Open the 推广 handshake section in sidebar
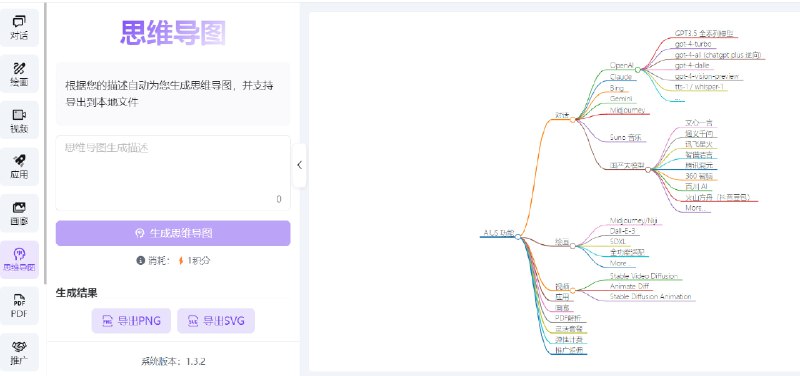The width and height of the screenshot is (800, 376). (x=19, y=352)
